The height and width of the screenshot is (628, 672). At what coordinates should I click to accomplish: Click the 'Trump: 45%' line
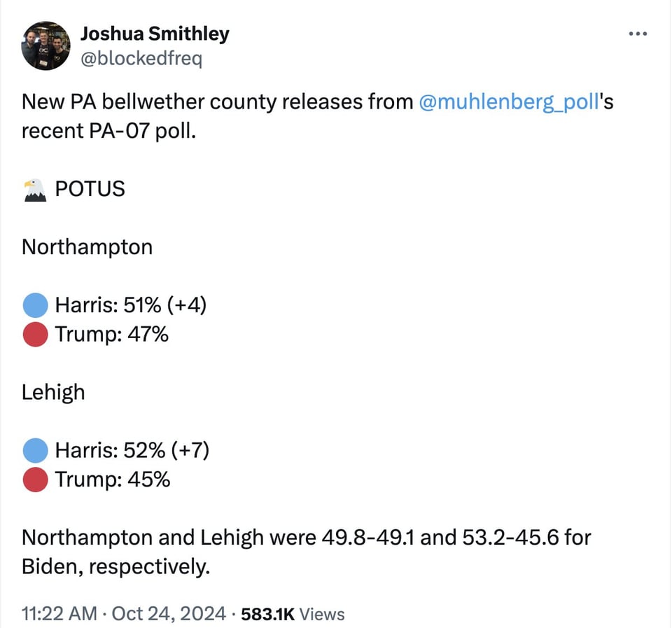click(x=113, y=480)
